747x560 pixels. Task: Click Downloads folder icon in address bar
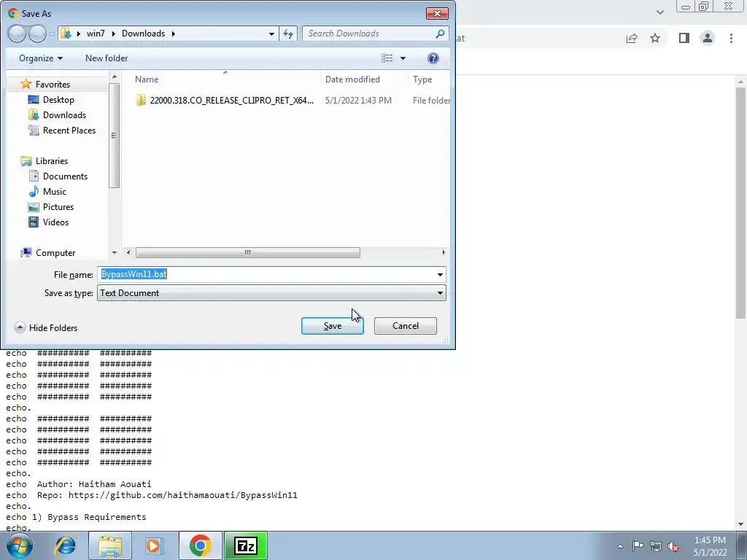coord(66,34)
